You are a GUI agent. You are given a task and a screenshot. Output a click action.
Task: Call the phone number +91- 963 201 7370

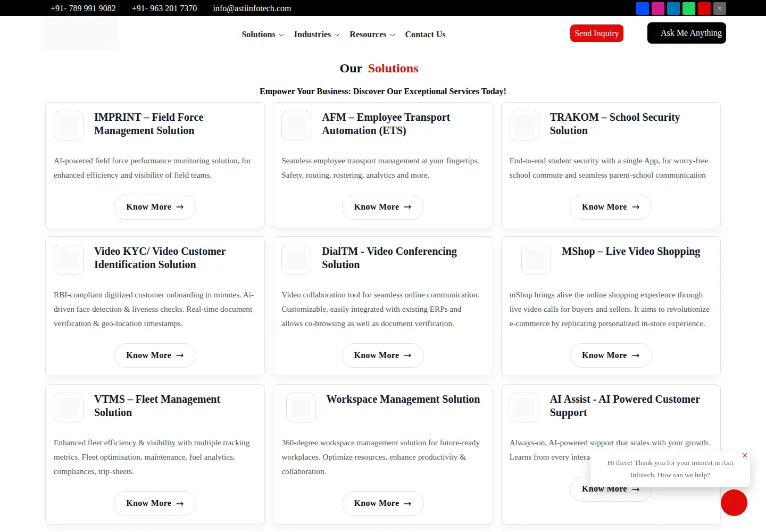click(x=164, y=9)
